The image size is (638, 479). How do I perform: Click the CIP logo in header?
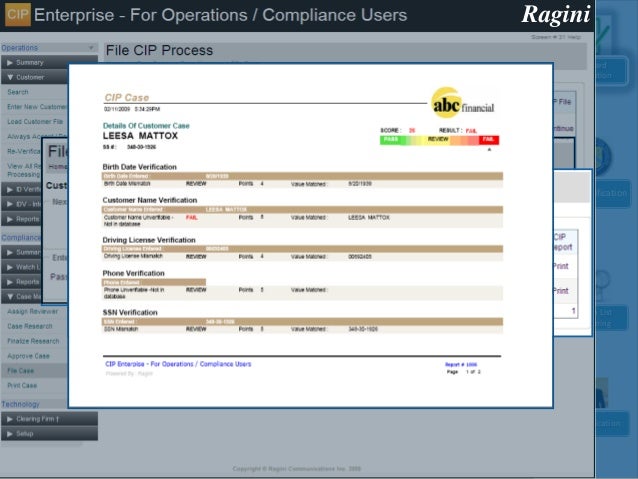click(18, 15)
